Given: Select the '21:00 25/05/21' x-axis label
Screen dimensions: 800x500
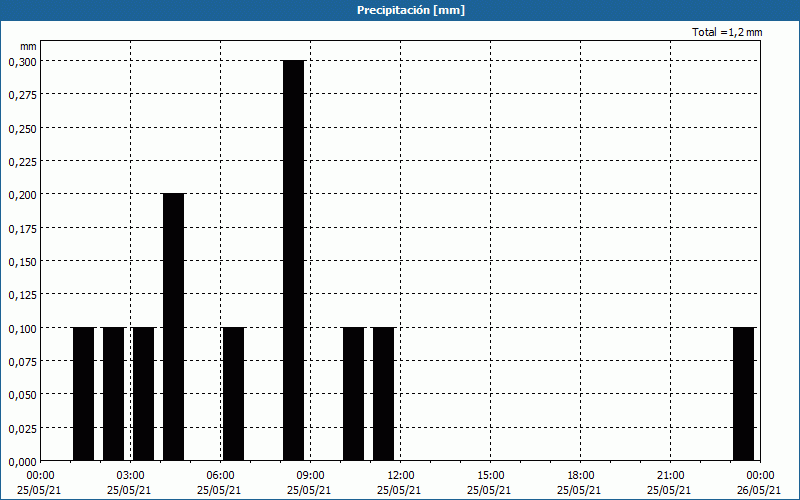Looking at the screenshot, I should (669, 483).
